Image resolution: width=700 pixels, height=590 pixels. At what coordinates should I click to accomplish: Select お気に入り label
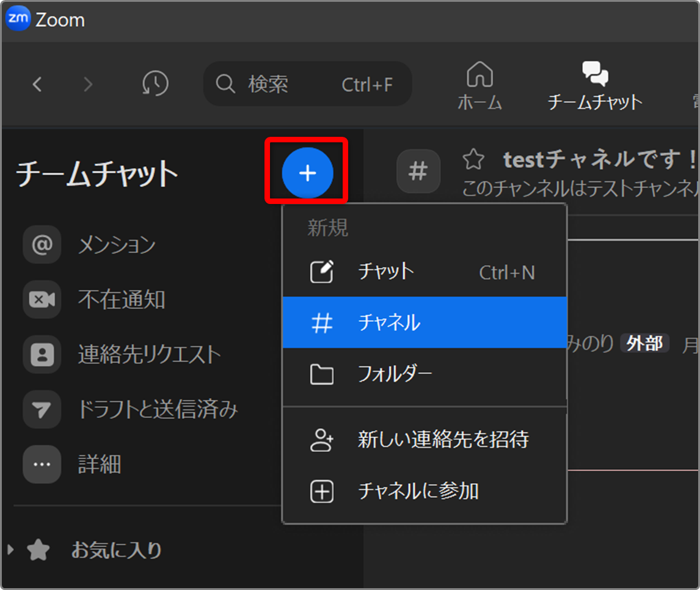(117, 550)
